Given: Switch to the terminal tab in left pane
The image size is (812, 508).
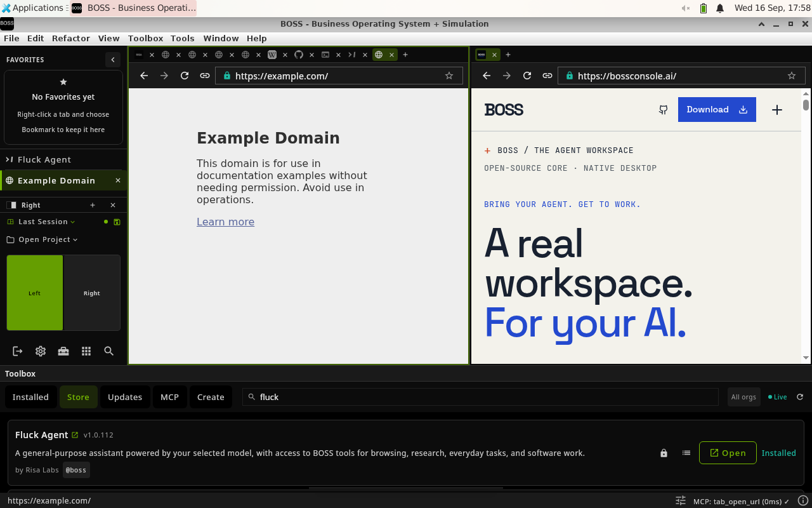Looking at the screenshot, I should [325, 55].
